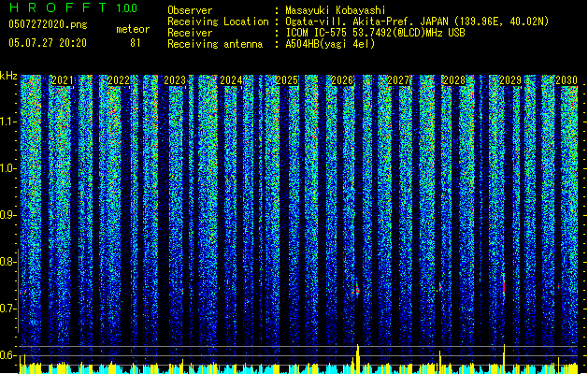Select the 2027 time marker
This screenshot has height=374, width=588.
pyautogui.click(x=398, y=80)
